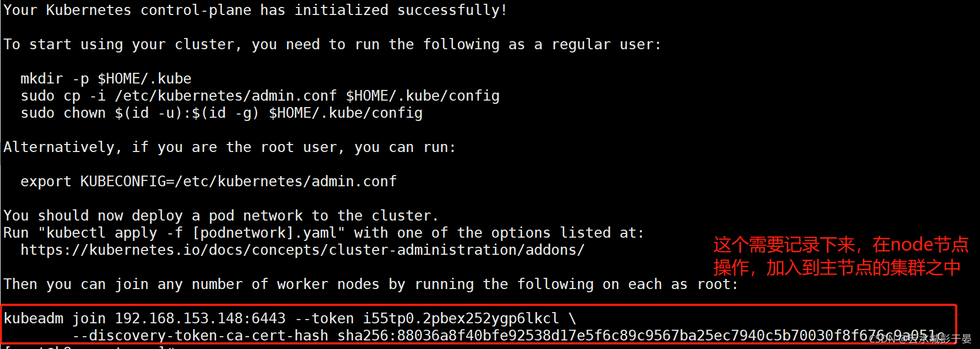Viewport: 980px width, 349px height.
Task: Click the red Chinese annotation about node joining
Action: point(840,256)
